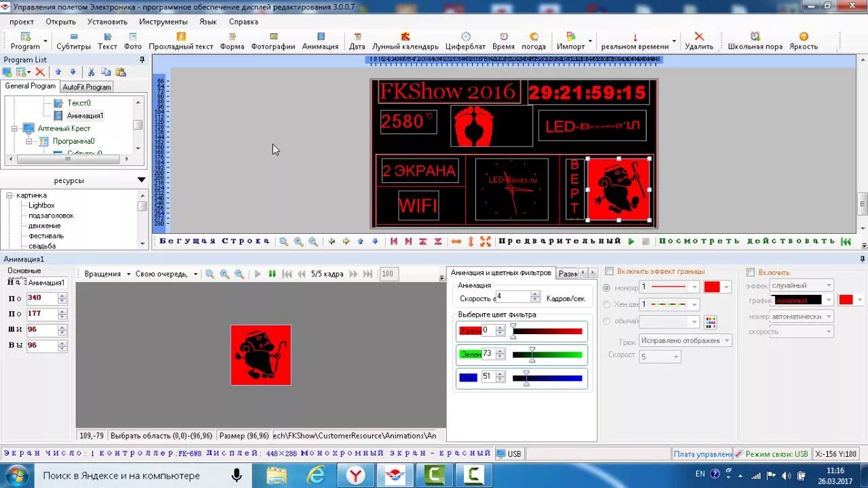Select the обычай border radio option
This screenshot has width=868, height=488.
(608, 321)
